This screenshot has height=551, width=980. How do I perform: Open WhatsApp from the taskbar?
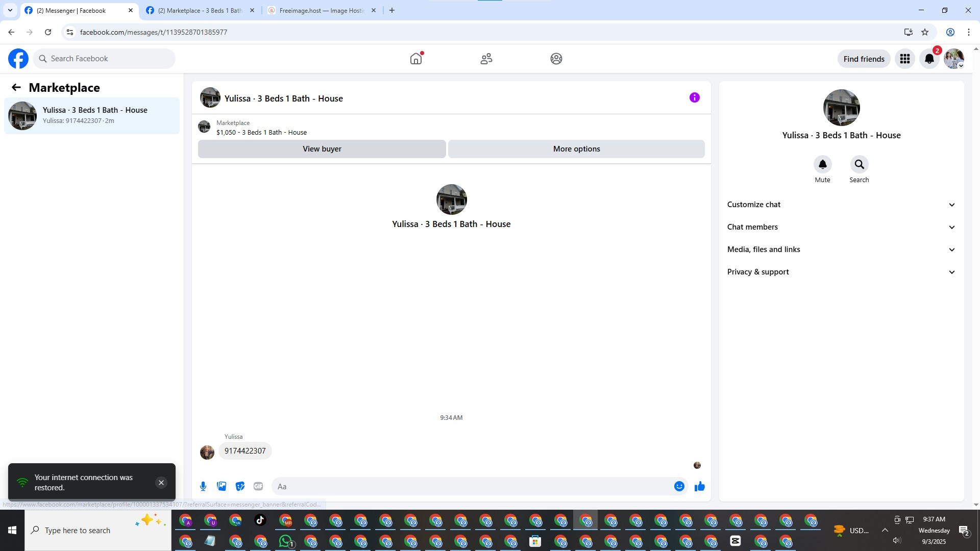click(286, 541)
